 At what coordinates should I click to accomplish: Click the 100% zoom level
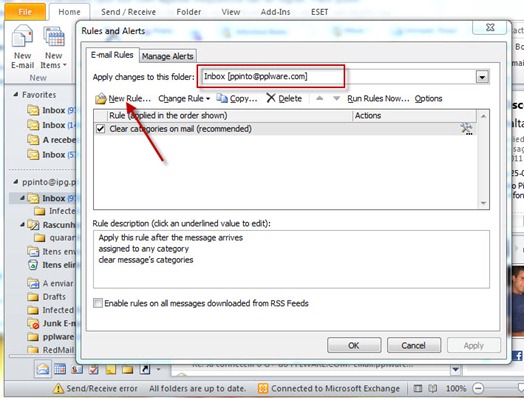(x=456, y=388)
